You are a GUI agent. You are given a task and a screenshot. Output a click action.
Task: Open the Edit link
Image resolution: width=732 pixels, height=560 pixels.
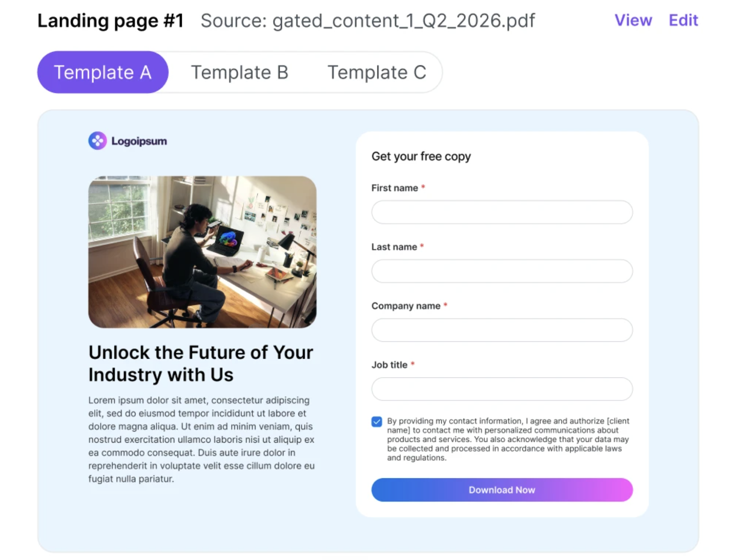point(683,20)
